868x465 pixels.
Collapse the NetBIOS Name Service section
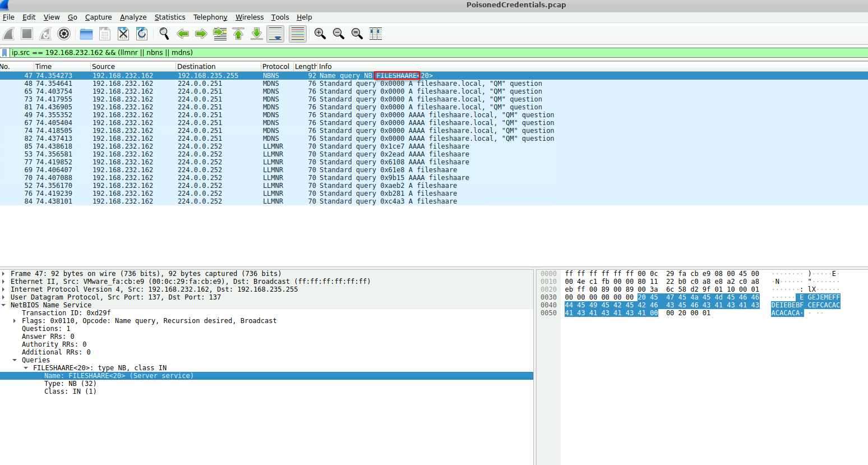[4, 305]
